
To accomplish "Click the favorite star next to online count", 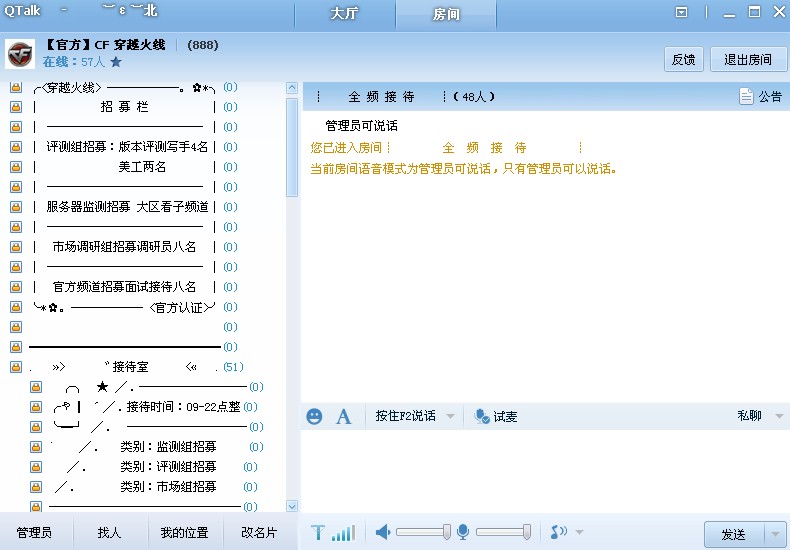I will (116, 62).
